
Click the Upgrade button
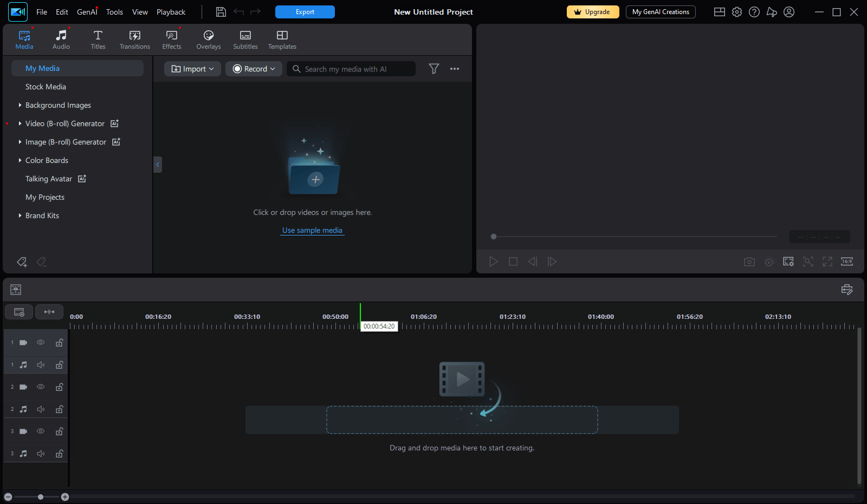click(x=593, y=12)
